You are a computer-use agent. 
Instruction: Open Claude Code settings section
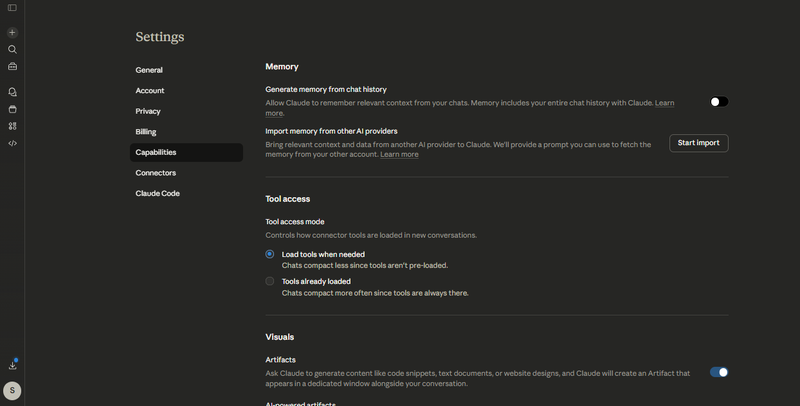tap(158, 193)
